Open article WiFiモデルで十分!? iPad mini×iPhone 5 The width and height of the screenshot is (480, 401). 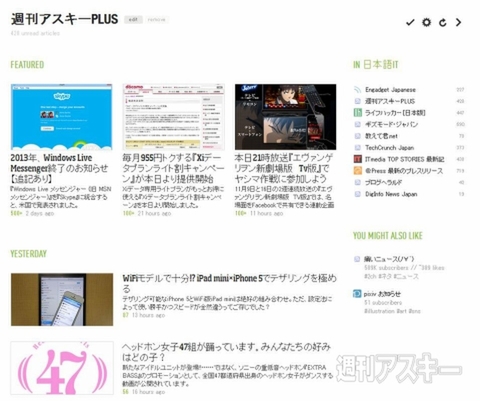click(x=229, y=283)
